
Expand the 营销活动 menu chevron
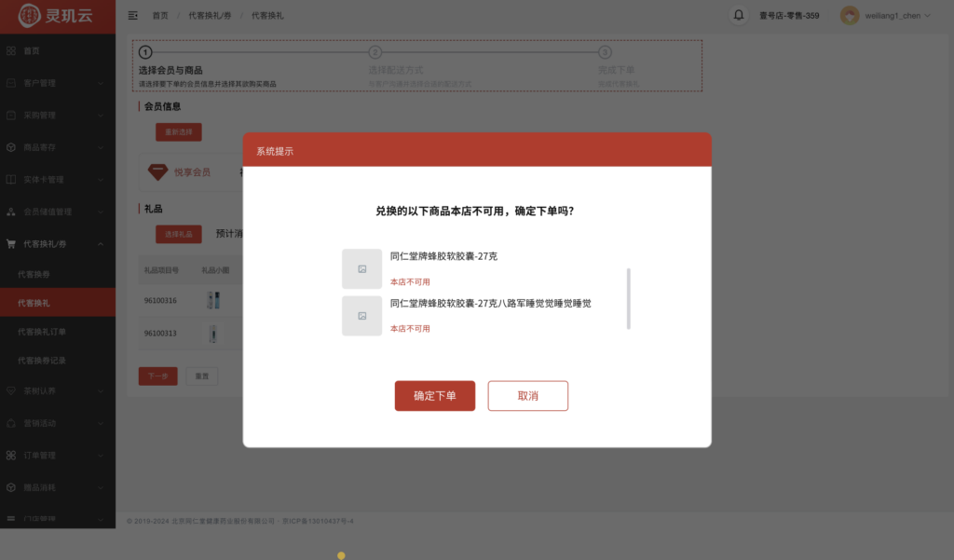[x=101, y=424]
